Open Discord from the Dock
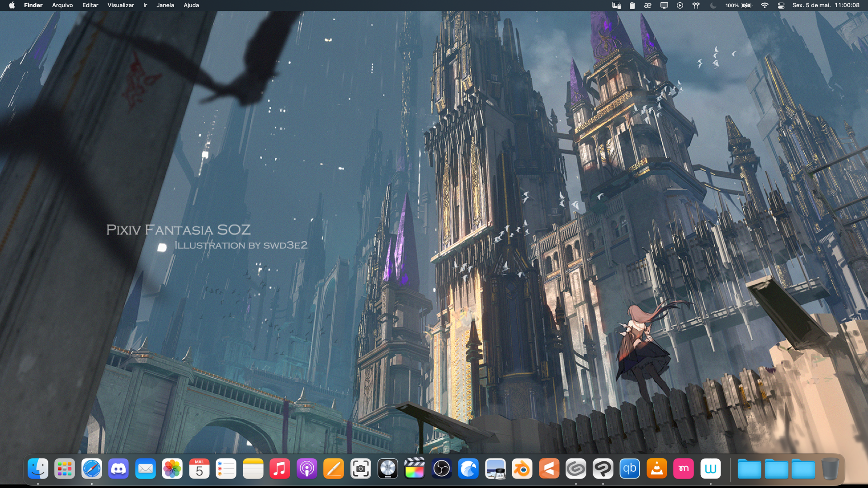 pyautogui.click(x=118, y=469)
